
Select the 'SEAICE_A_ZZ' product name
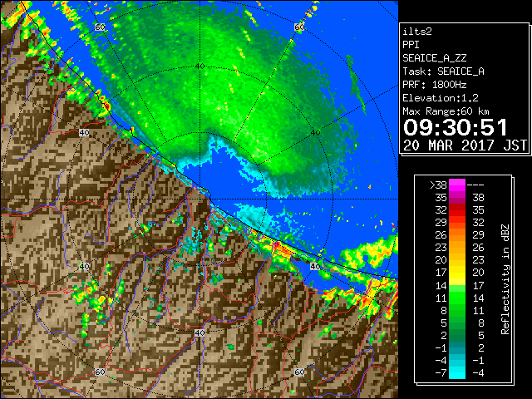click(x=435, y=58)
